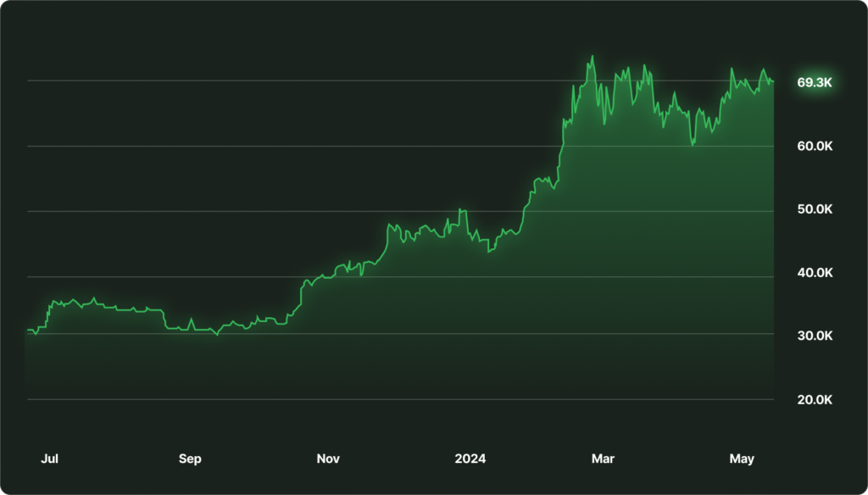Viewport: 868px width, 495px height.
Task: Select the 40.0K price axis label
Action: click(815, 273)
